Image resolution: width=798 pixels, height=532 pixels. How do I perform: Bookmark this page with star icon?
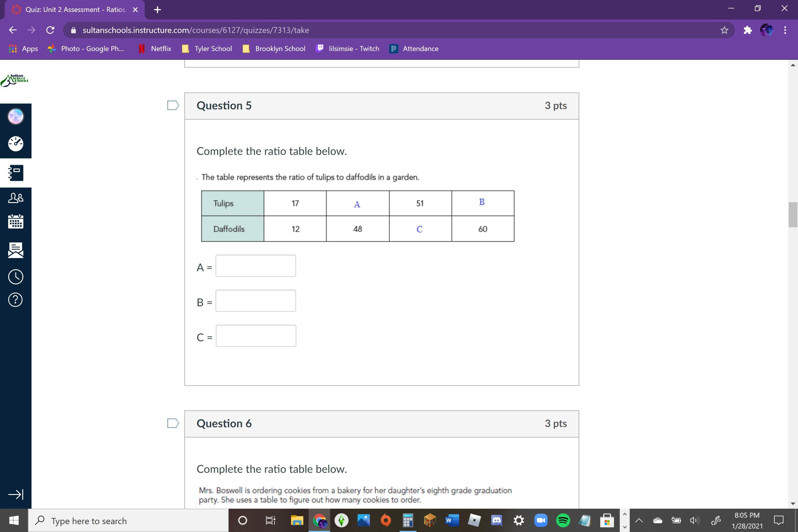pos(724,30)
